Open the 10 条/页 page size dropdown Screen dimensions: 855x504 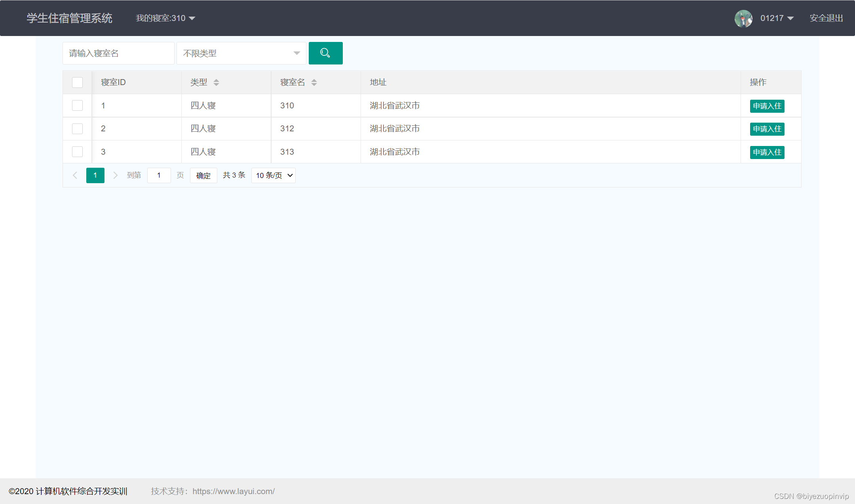coord(273,175)
